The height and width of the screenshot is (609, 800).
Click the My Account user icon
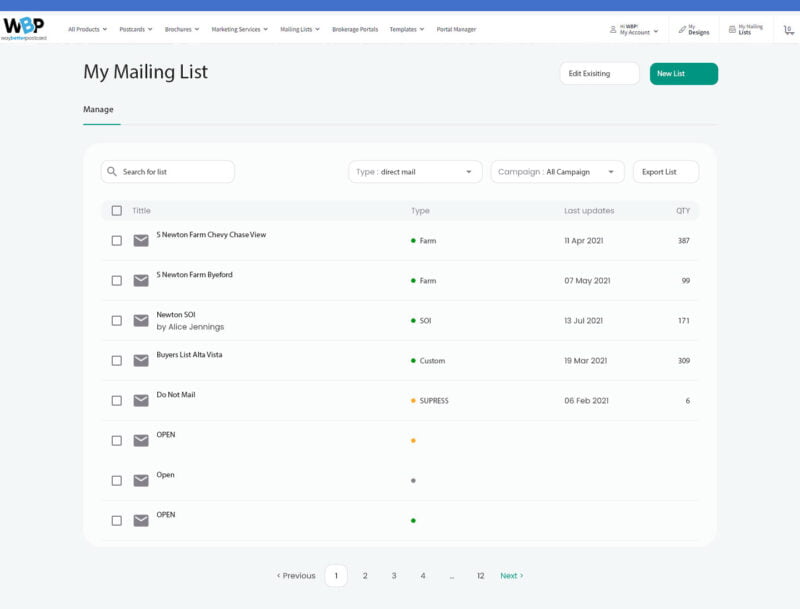click(613, 30)
